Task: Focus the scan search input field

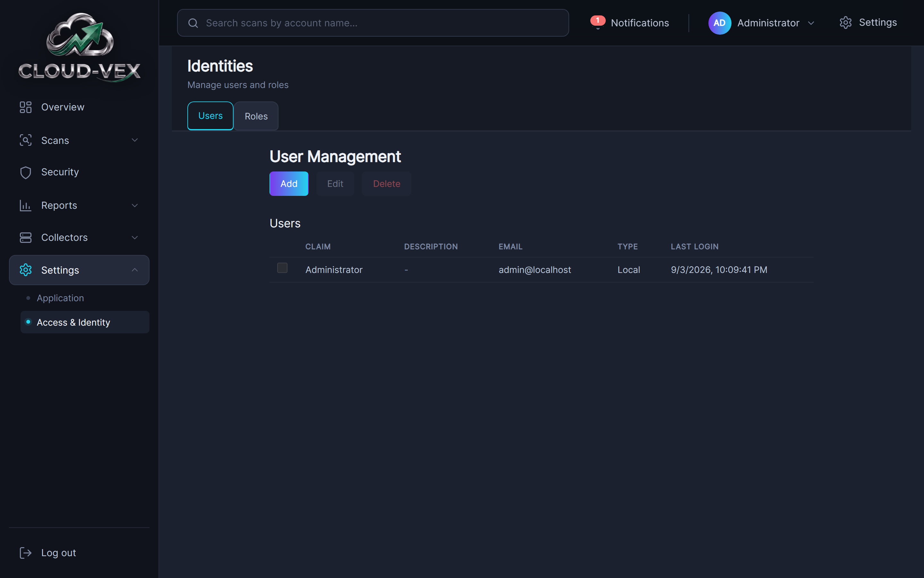Action: (373, 23)
